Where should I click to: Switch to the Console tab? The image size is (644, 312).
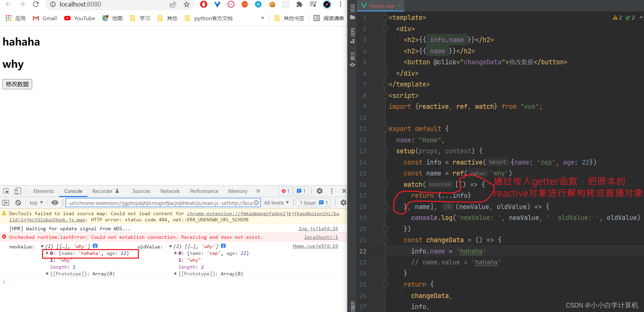coord(73,191)
